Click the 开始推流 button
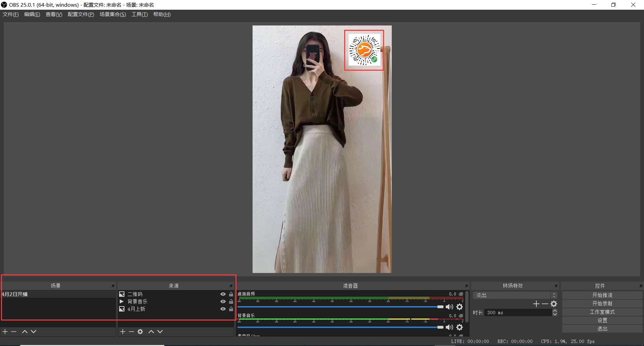Viewport: 644px width, 346px height. (602, 295)
